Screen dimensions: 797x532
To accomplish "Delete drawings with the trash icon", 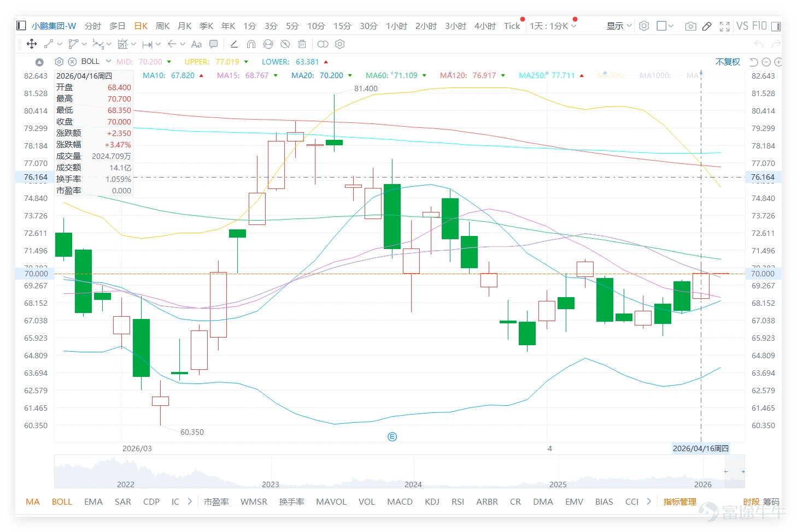I will [302, 44].
